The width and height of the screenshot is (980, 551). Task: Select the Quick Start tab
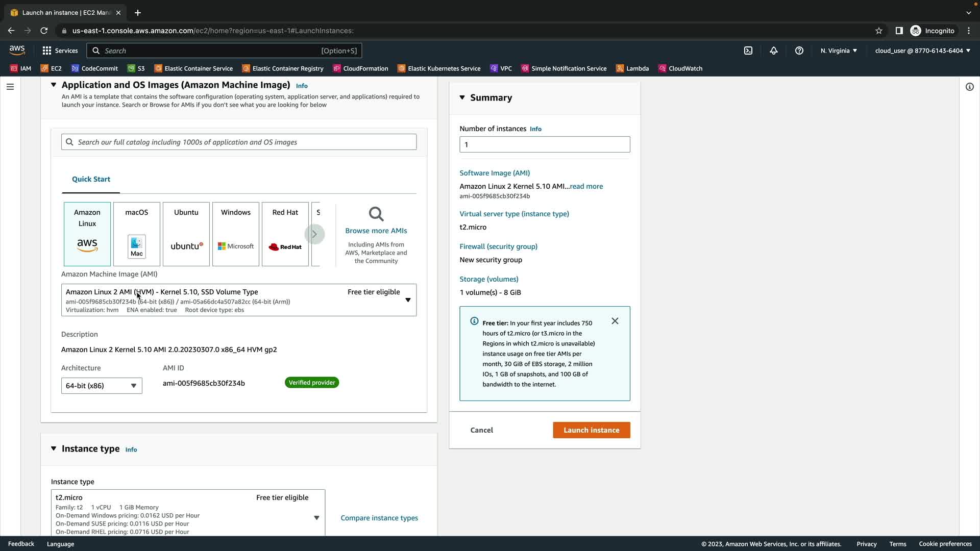click(91, 179)
